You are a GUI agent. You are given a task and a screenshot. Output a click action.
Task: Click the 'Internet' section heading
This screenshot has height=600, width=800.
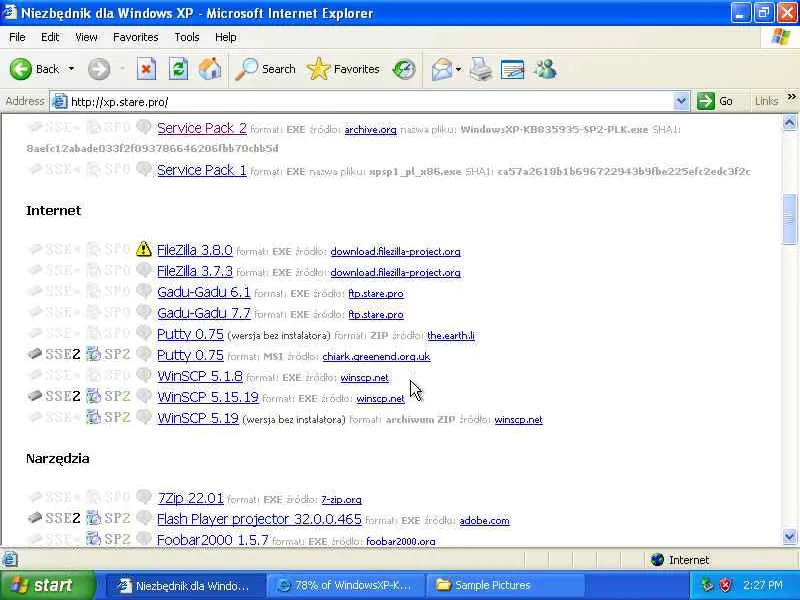coord(54,210)
